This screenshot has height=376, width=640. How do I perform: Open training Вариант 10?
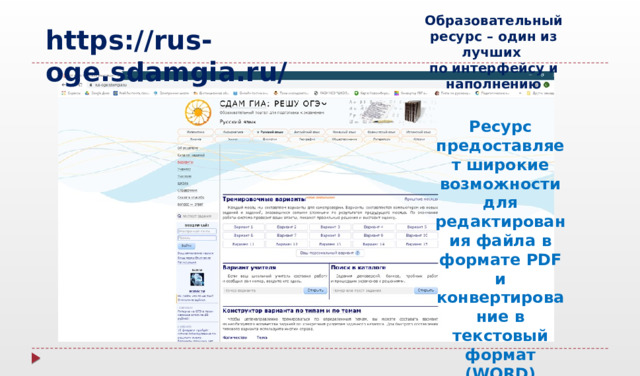417,236
